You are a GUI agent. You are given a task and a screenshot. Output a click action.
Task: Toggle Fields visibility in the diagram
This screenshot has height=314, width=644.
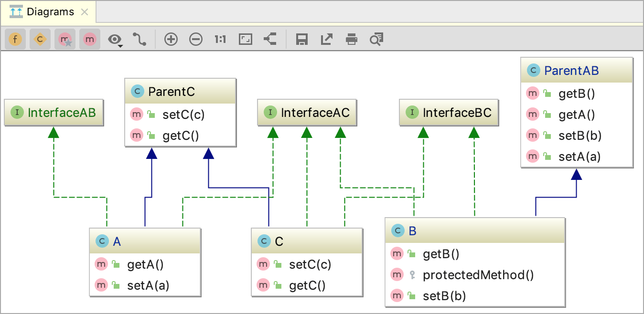tap(15, 39)
